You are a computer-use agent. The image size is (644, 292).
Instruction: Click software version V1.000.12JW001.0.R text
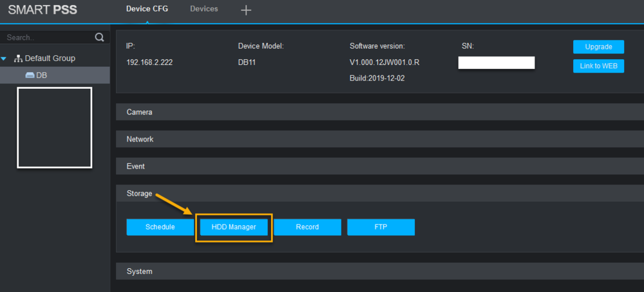[384, 63]
